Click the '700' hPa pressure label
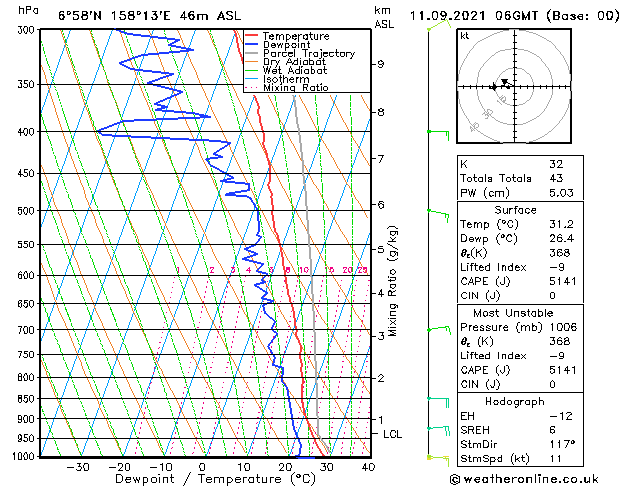This screenshot has width=629, height=486. [28, 330]
